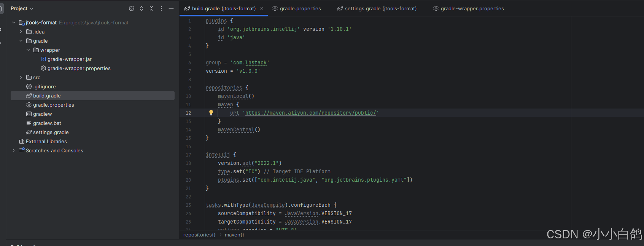Screen dimensions: 644x246
Task: Click Collapse All icon in Project panel
Action: [151, 8]
